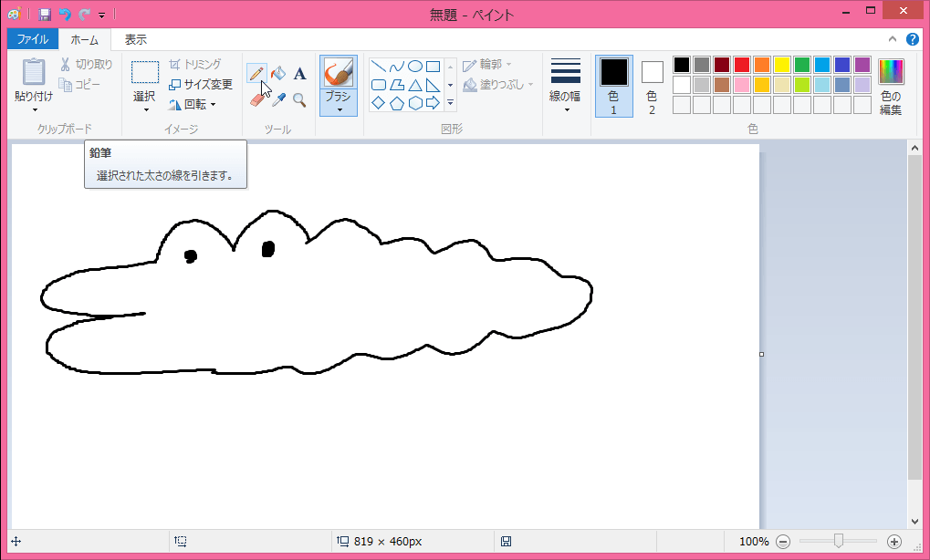Select the eraser tool
The width and height of the screenshot is (930, 560).
[x=256, y=100]
